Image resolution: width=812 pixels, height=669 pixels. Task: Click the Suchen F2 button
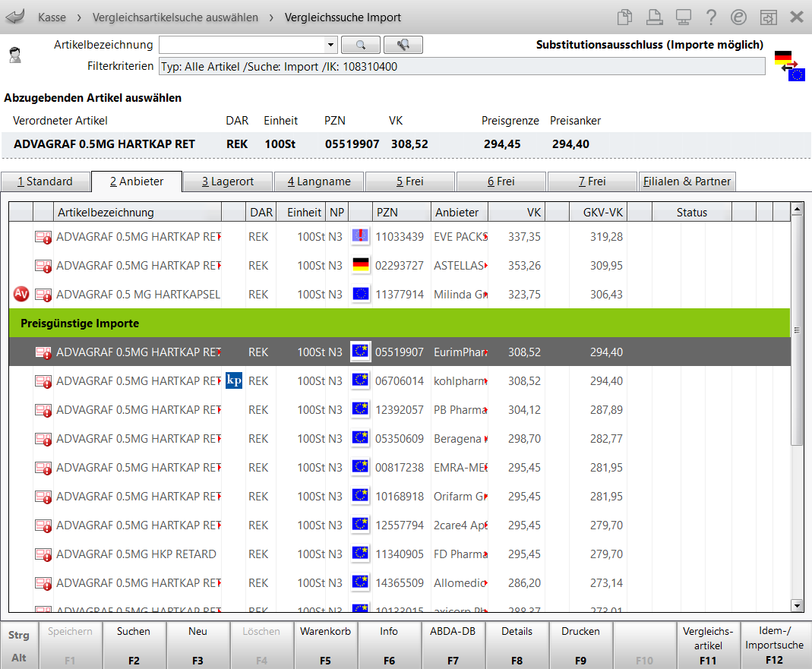(134, 645)
